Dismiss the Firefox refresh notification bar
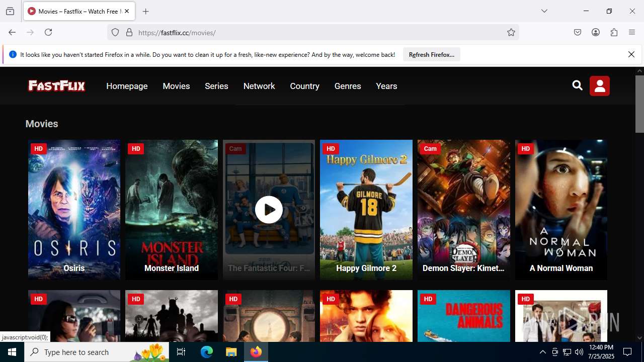This screenshot has height=362, width=644. [631, 54]
